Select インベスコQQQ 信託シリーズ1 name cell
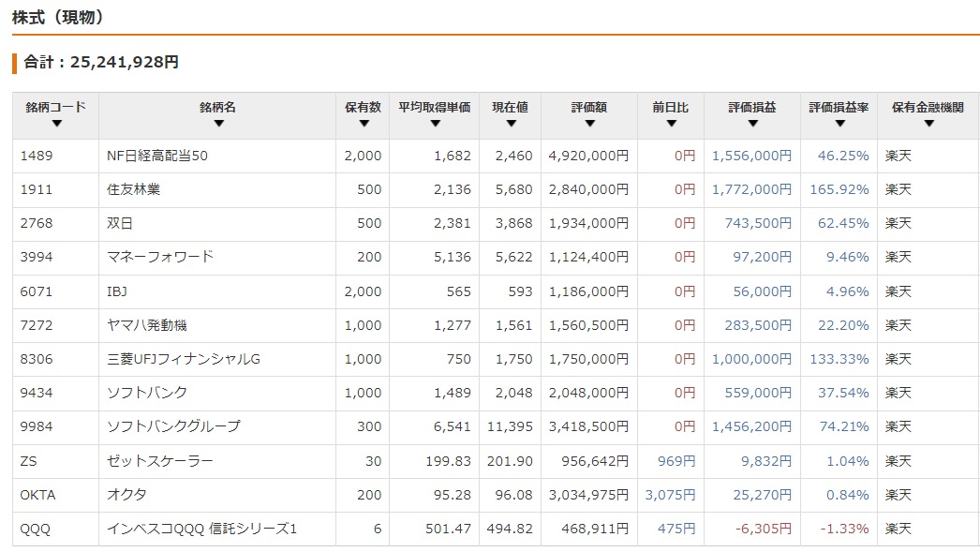Image resolution: width=980 pixels, height=552 pixels. click(216, 529)
